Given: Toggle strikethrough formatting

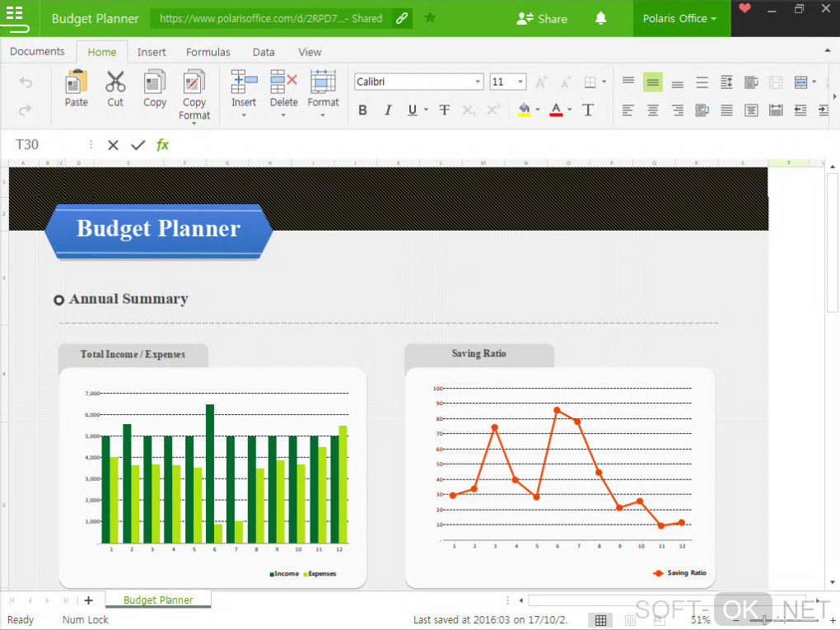Looking at the screenshot, I should click(444, 110).
